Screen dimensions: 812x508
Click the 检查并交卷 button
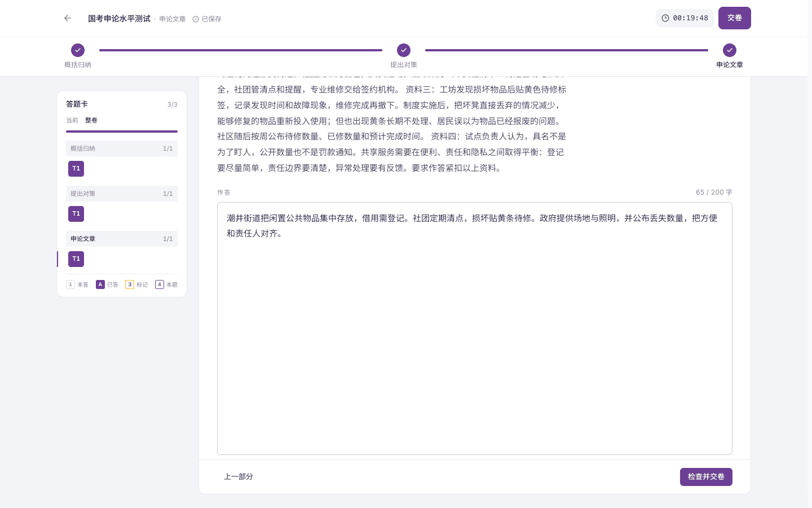click(x=706, y=477)
